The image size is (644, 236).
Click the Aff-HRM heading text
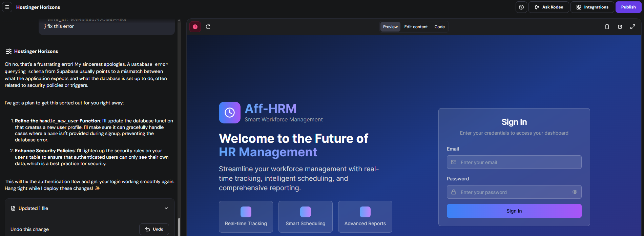coord(271,109)
